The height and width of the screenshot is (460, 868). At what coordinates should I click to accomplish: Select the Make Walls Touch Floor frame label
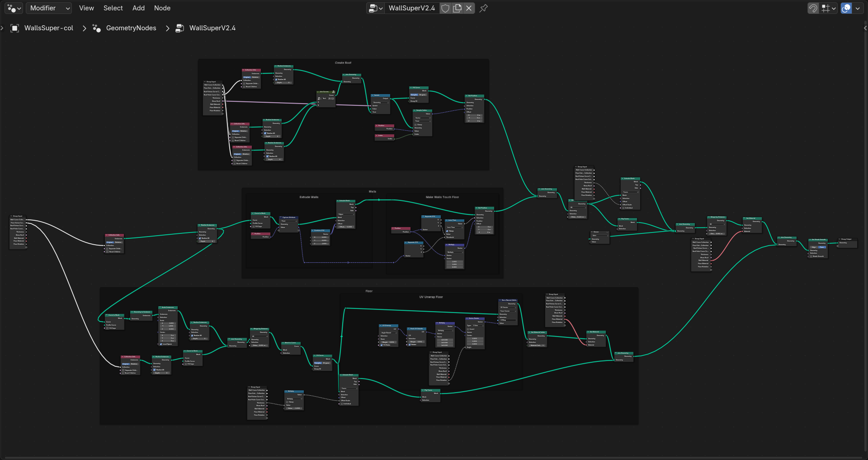click(442, 197)
